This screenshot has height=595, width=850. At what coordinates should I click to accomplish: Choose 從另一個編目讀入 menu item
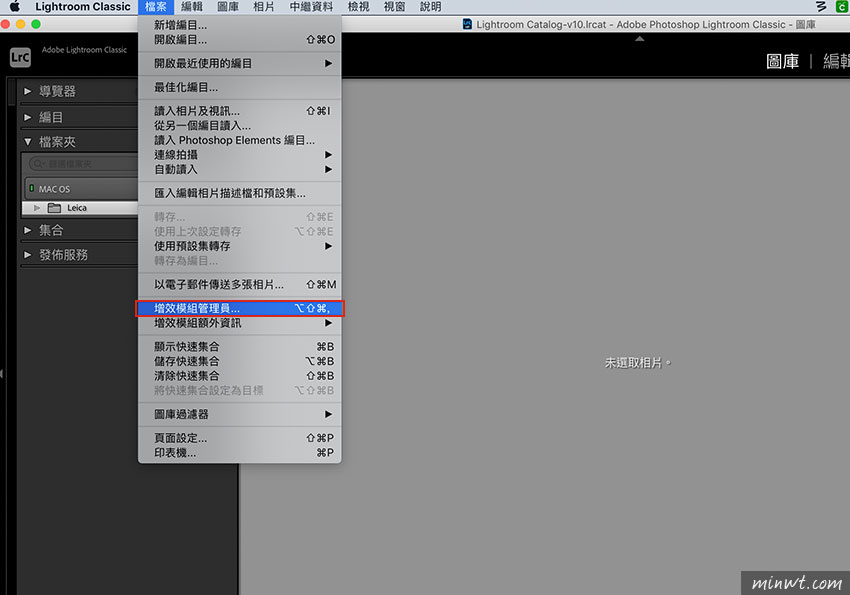(x=240, y=126)
